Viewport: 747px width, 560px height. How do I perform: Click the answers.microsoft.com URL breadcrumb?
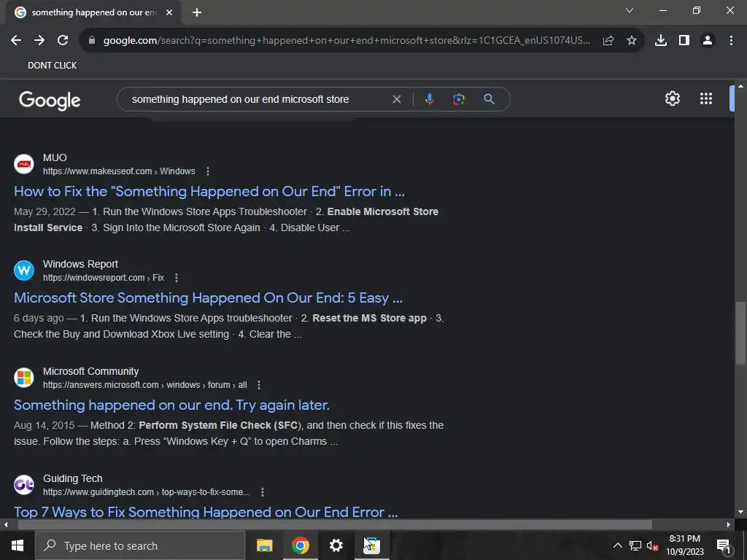tap(145, 385)
